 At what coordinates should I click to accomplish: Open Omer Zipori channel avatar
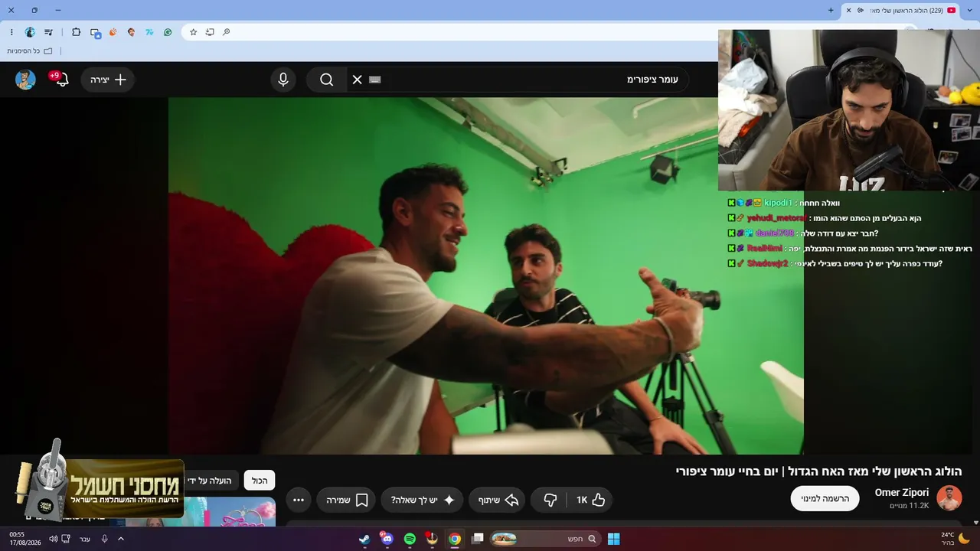949,498
